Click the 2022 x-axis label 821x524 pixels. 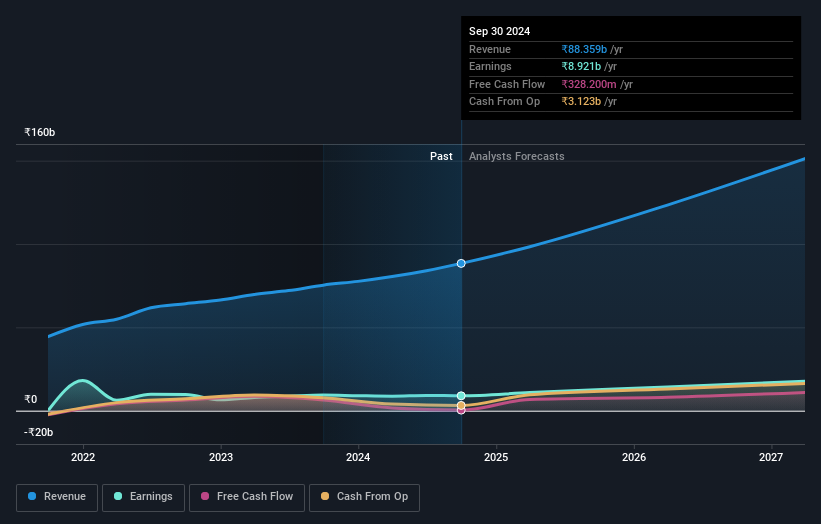tap(83, 457)
